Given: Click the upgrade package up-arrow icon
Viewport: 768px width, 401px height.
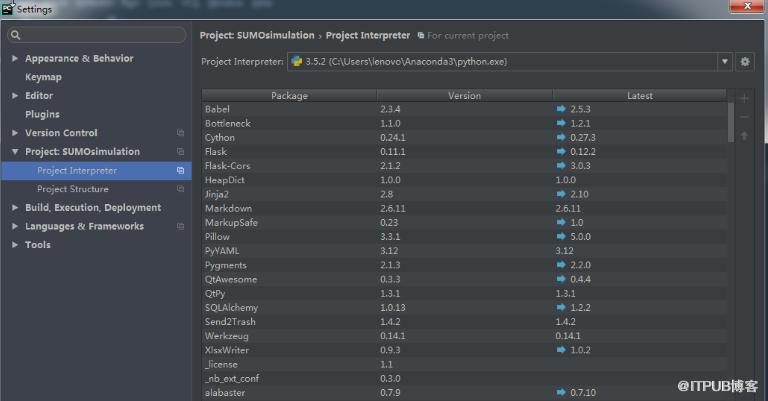Looking at the screenshot, I should (x=744, y=136).
